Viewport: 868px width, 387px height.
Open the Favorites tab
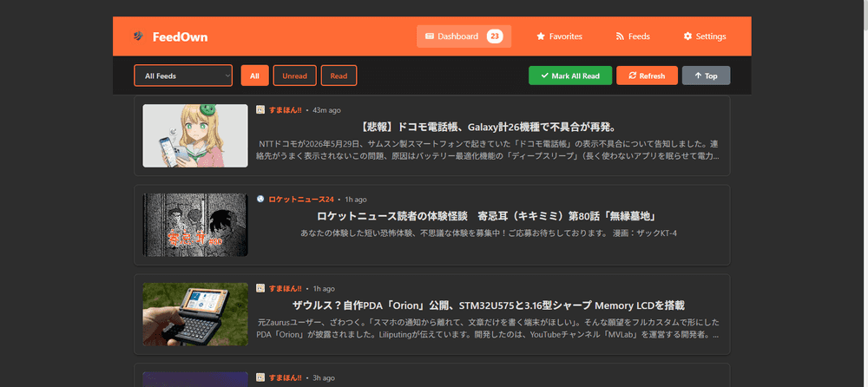tap(559, 36)
